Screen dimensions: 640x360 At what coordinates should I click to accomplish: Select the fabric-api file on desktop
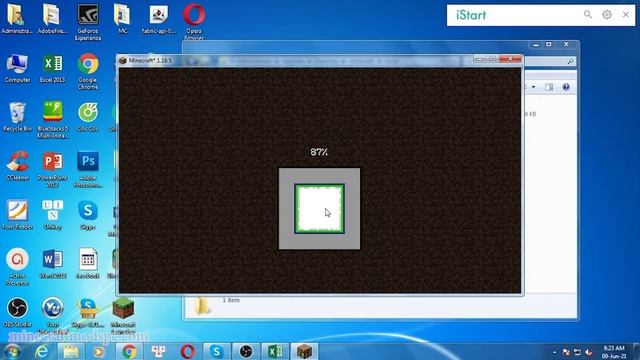158,19
